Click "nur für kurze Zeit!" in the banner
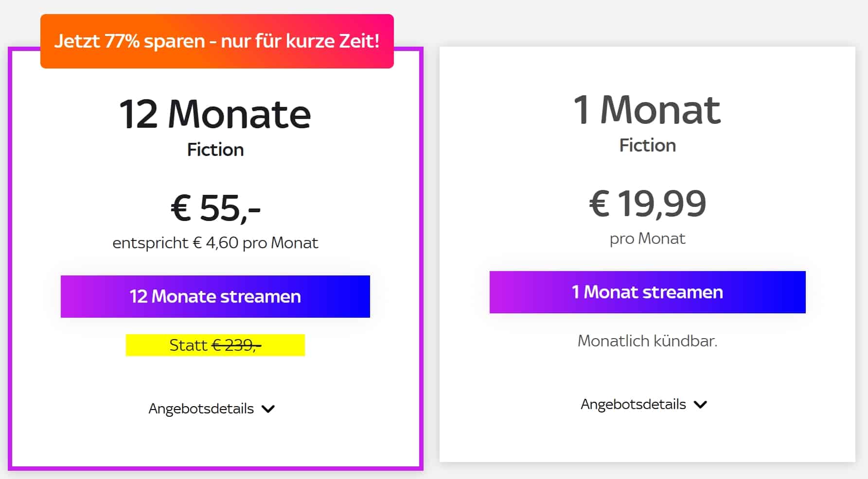The height and width of the screenshot is (479, 868). point(300,41)
